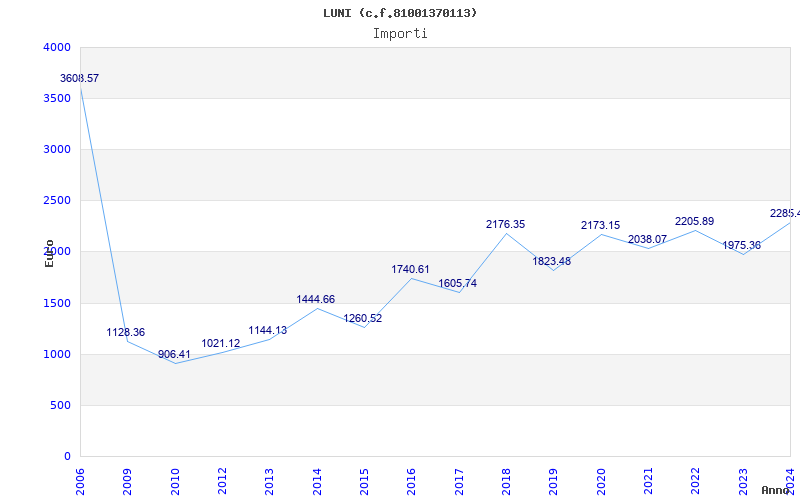Screen dimensions: 800x500
Task: Select the data label 906.41
Action: (174, 355)
